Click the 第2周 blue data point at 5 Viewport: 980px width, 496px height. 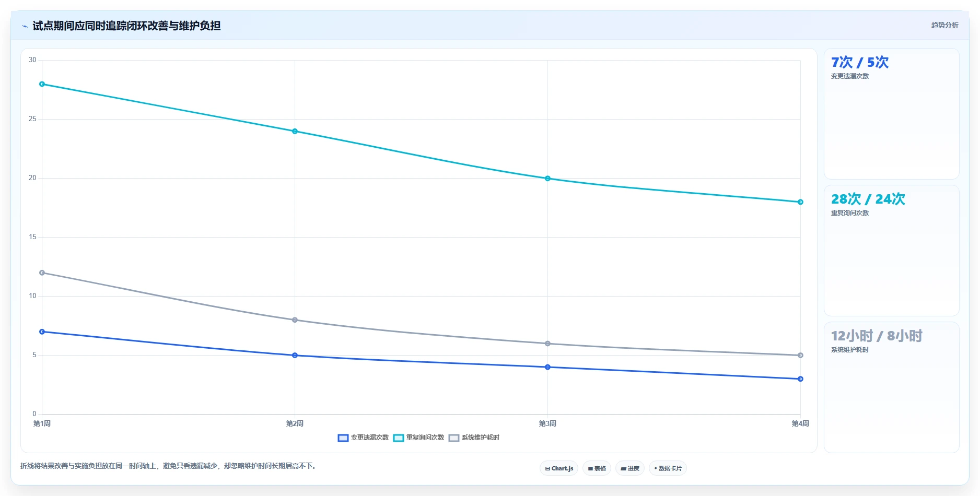click(x=295, y=356)
